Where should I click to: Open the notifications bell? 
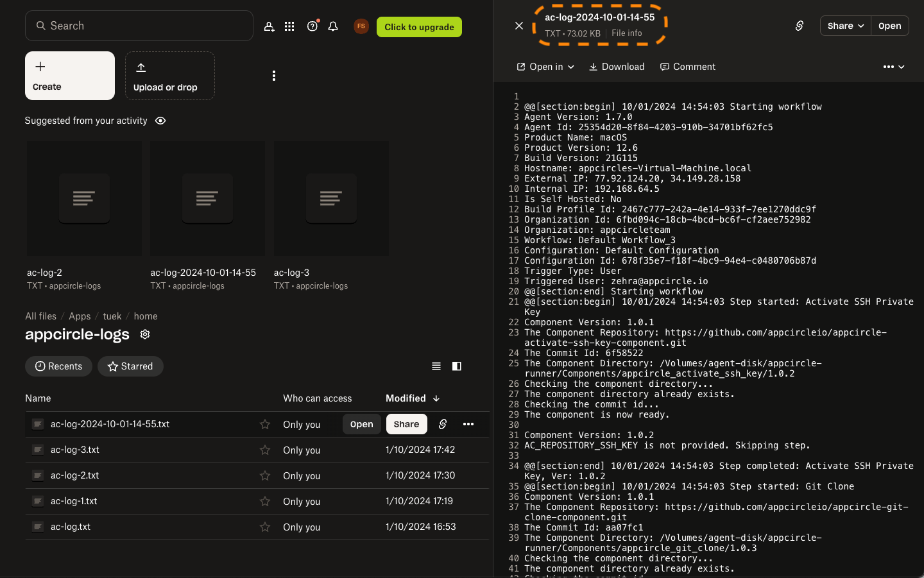(x=333, y=26)
